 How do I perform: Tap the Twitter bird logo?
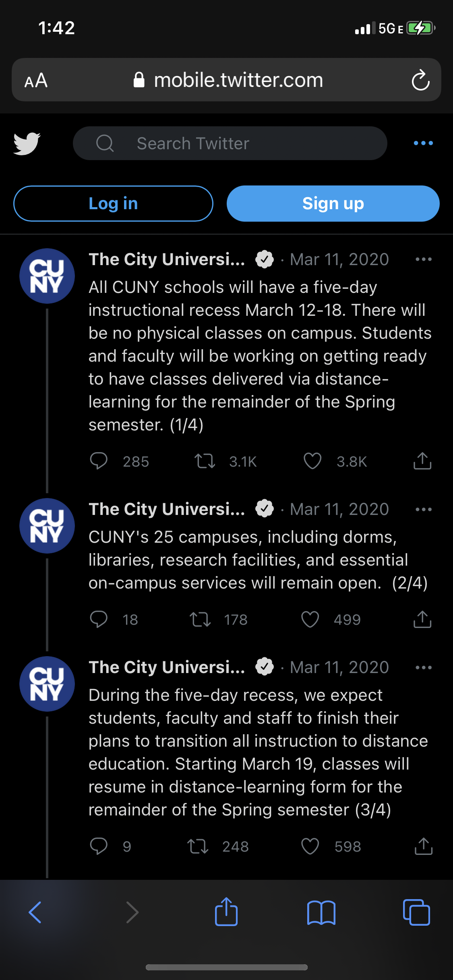(x=27, y=143)
